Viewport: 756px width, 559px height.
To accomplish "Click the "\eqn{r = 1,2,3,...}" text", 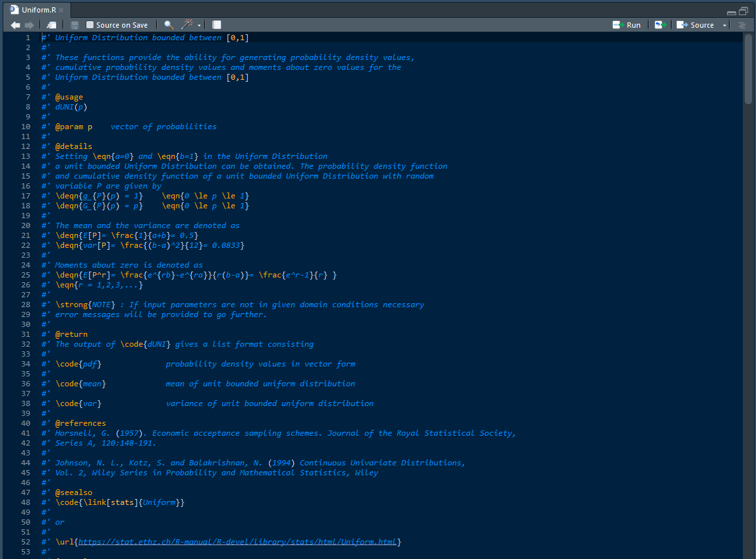I will point(99,285).
